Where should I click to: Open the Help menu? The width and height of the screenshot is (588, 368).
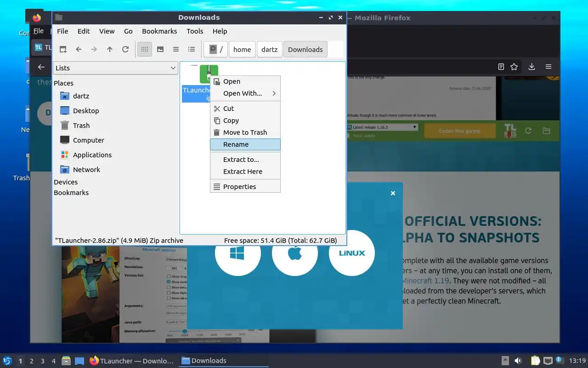tap(220, 31)
